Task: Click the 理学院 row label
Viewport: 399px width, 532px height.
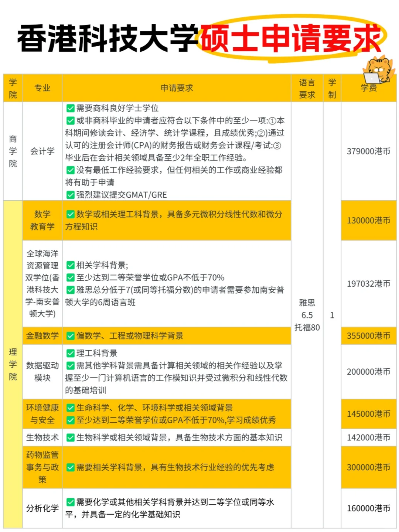Action: tap(12, 365)
